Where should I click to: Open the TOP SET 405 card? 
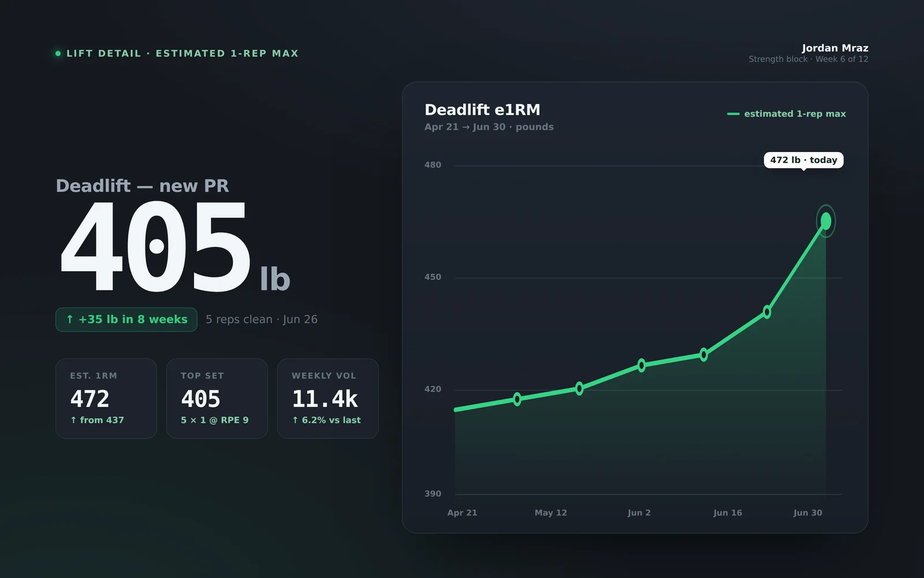point(217,398)
